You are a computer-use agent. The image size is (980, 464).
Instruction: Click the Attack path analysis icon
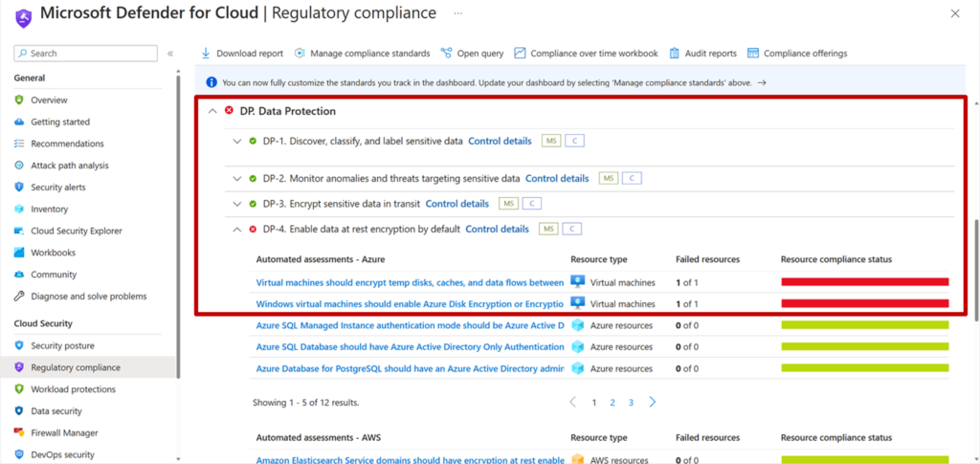click(x=19, y=166)
